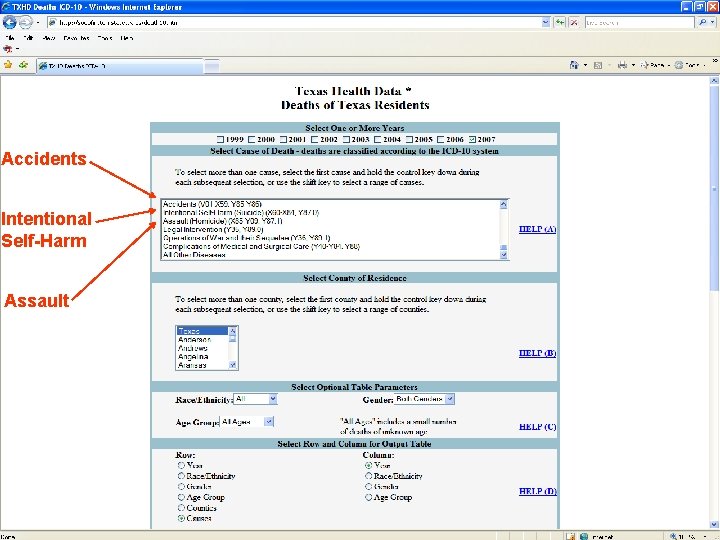Select Row Counties radio button
This screenshot has height=540, width=720.
(x=181, y=508)
